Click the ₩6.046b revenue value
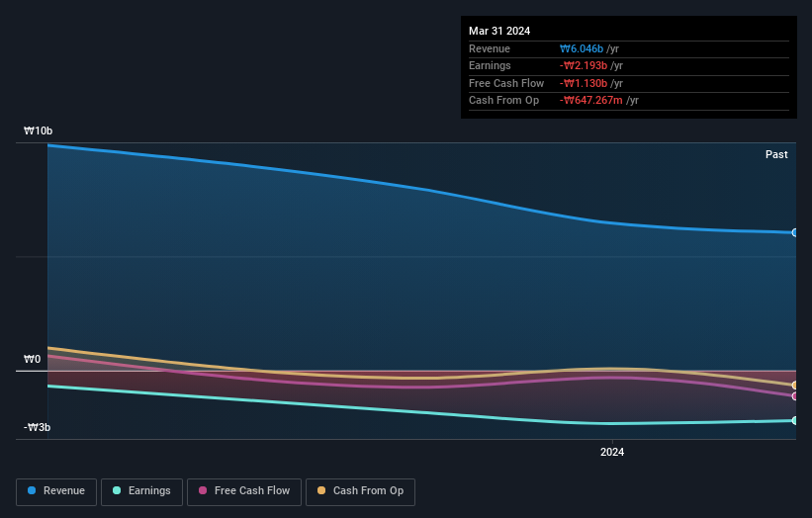 tap(582, 48)
